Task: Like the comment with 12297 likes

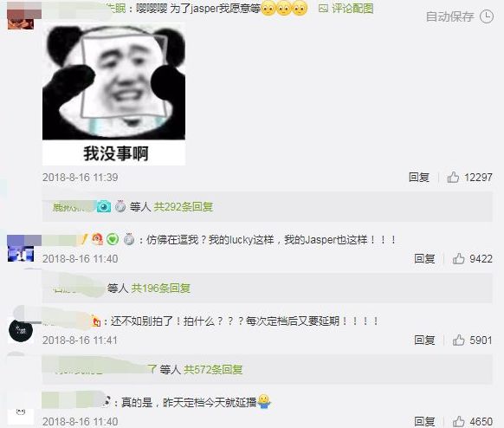Action: click(x=453, y=178)
